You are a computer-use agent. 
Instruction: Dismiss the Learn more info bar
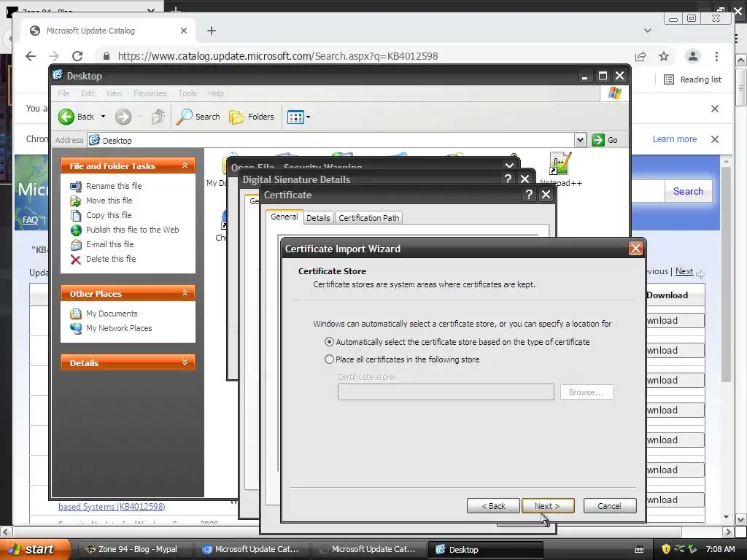(715, 139)
